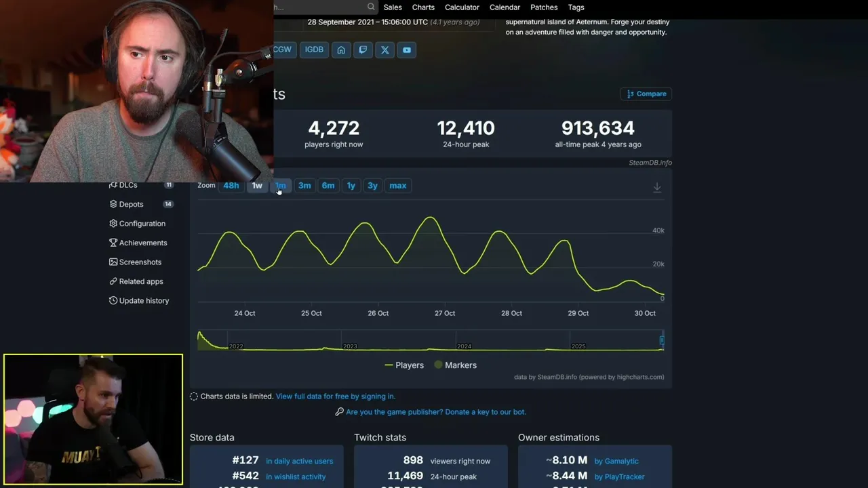Open Achievements in the sidebar

[142, 243]
